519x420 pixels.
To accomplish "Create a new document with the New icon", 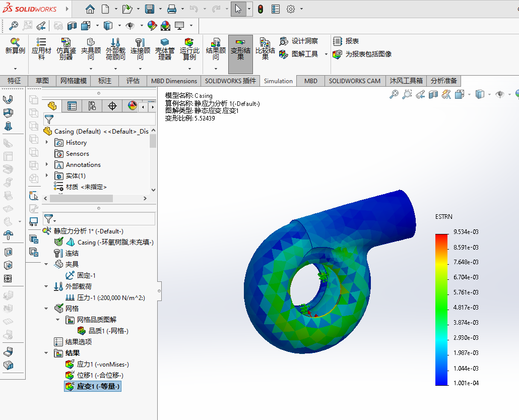I will pyautogui.click(x=105, y=9).
